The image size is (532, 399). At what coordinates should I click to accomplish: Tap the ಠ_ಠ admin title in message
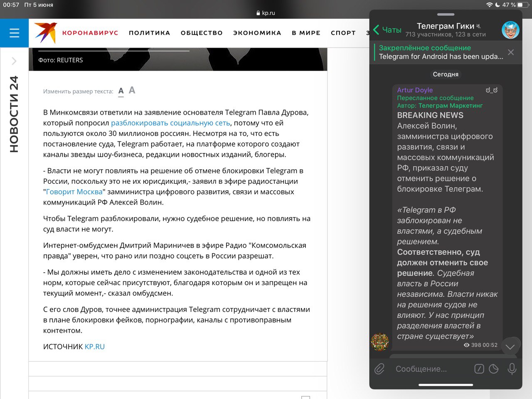pyautogui.click(x=492, y=90)
